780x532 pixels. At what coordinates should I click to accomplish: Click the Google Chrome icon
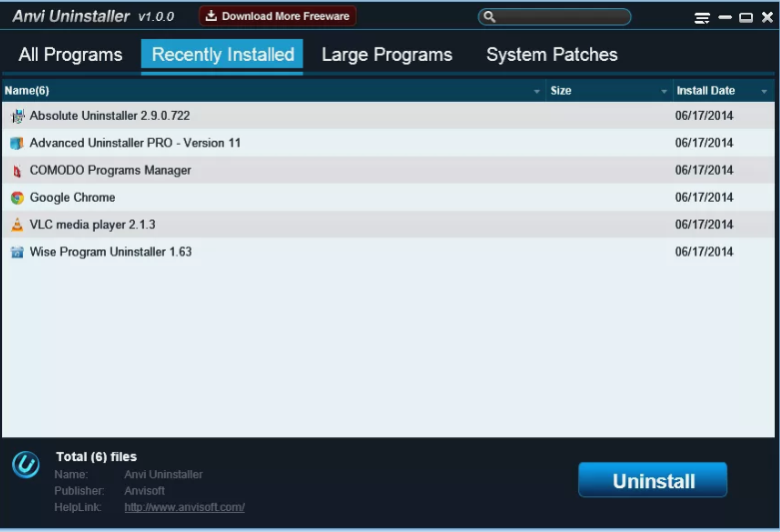[x=17, y=198]
